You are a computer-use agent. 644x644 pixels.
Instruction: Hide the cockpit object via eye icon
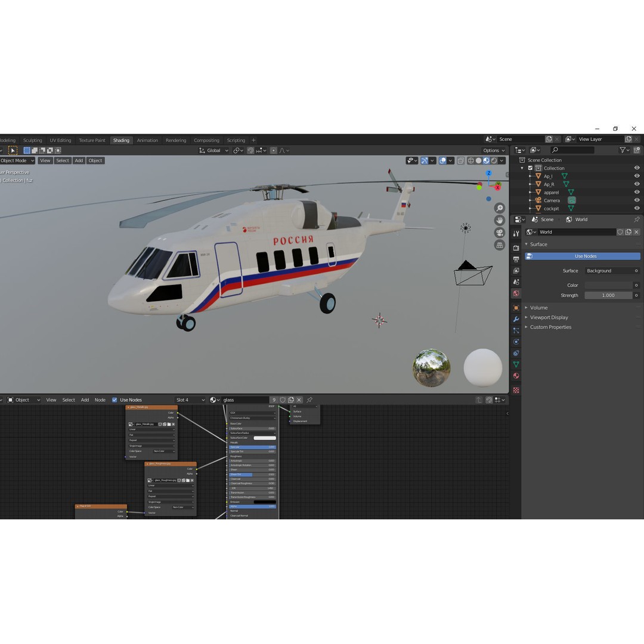click(x=637, y=208)
